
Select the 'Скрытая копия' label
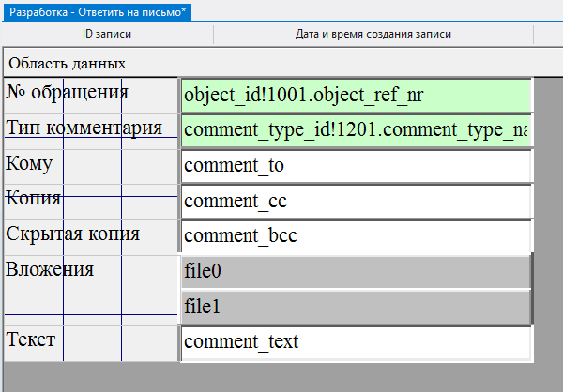click(x=73, y=234)
